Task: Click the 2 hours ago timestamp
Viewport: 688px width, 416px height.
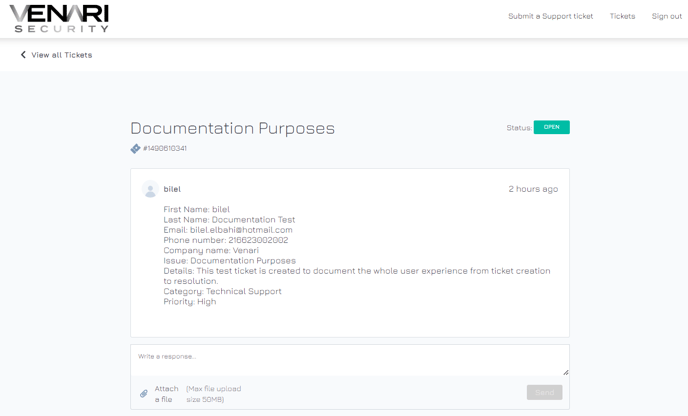Action: 533,189
